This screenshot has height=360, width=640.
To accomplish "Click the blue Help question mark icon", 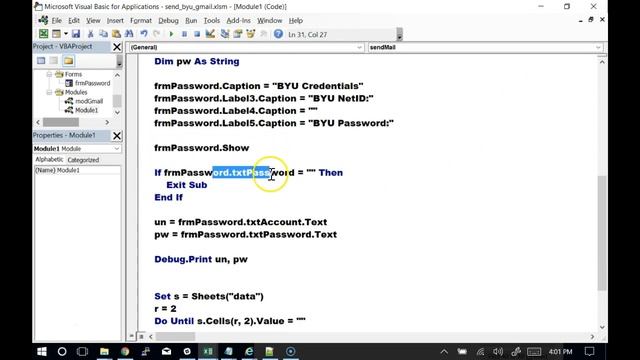I will click(278, 34).
